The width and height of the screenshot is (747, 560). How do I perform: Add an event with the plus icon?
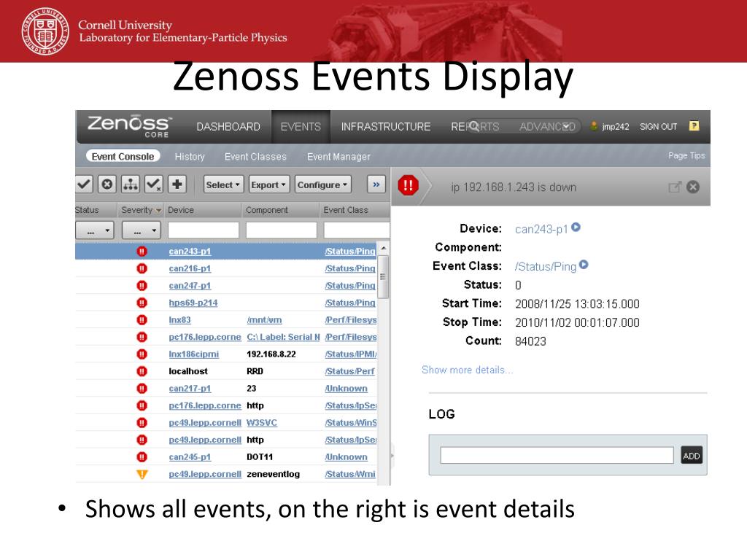click(177, 184)
